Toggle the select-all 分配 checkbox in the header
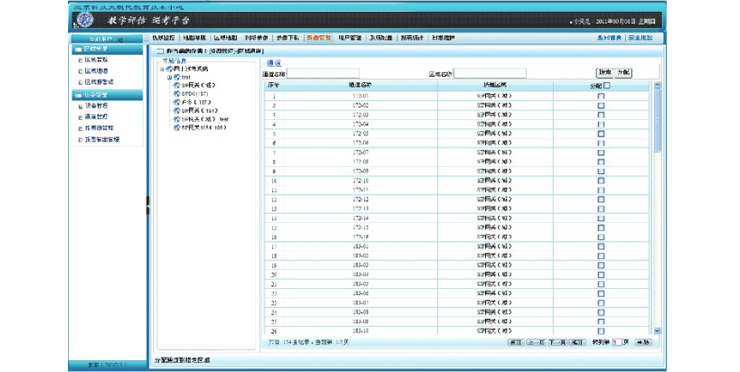The image size is (740, 372). tap(607, 85)
